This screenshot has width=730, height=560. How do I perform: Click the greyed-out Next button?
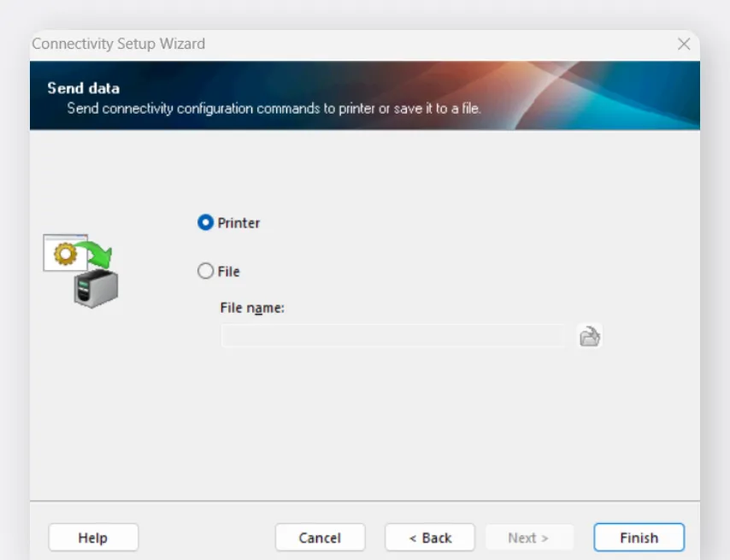click(528, 538)
